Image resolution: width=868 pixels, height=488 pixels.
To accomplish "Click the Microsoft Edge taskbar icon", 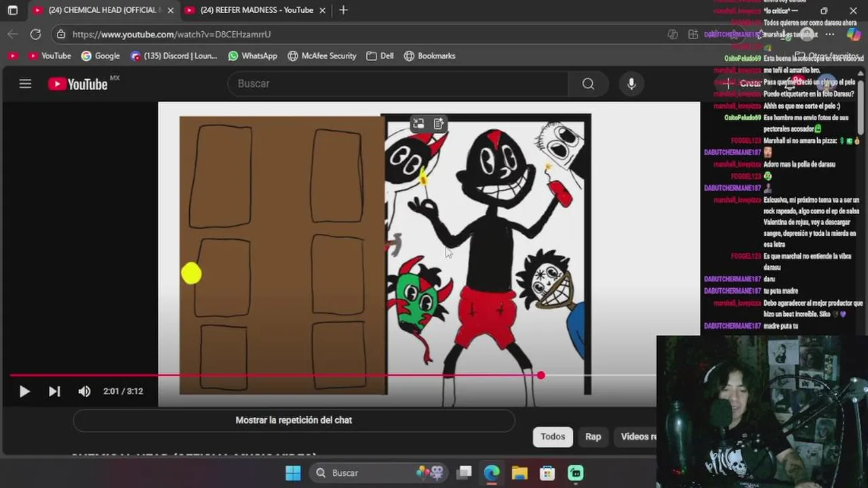I will pyautogui.click(x=492, y=473).
